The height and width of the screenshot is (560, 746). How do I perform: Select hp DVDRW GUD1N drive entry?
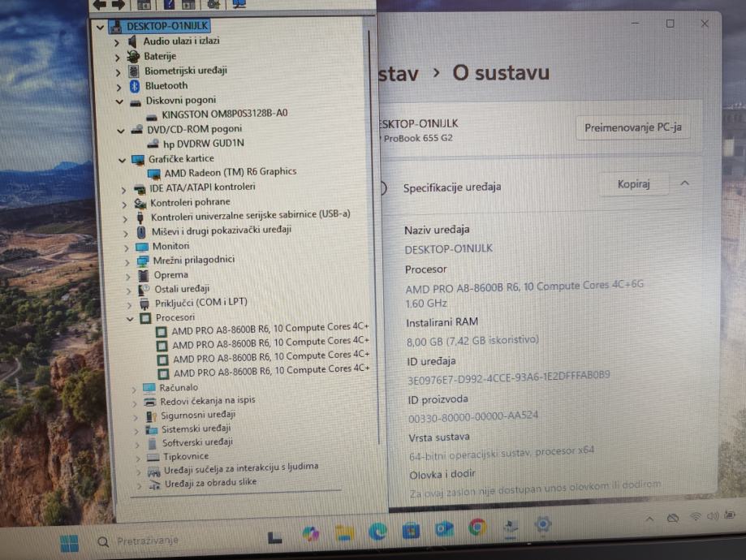pyautogui.click(x=203, y=143)
